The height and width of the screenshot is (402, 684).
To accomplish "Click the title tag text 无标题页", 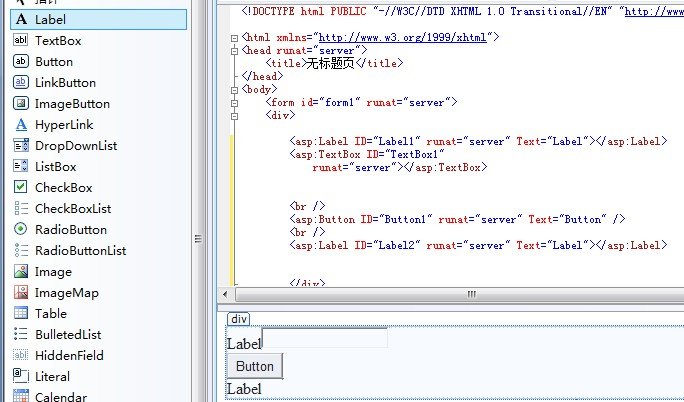I will point(330,63).
